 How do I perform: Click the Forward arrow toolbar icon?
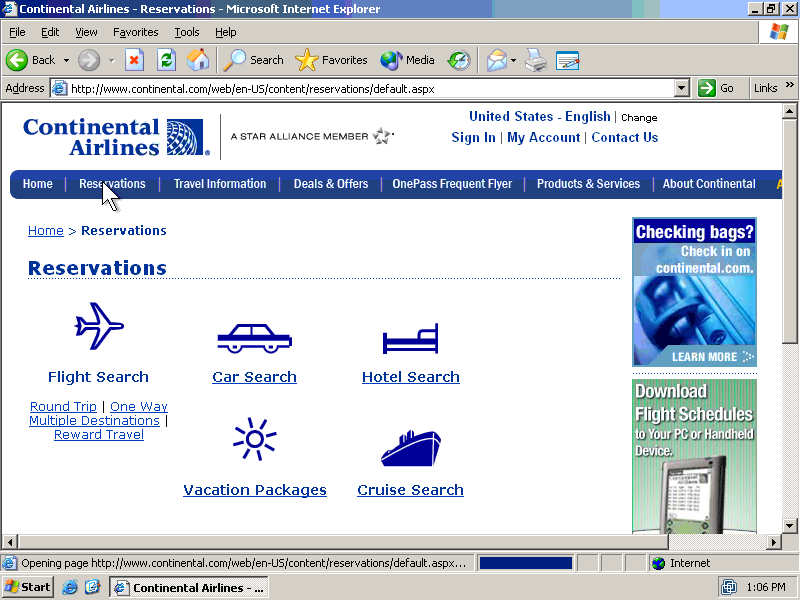89,60
